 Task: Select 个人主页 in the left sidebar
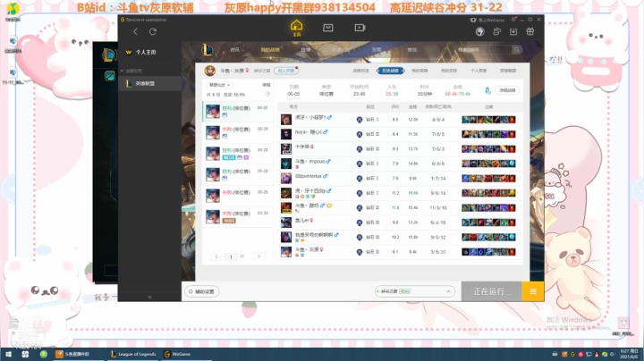point(146,52)
